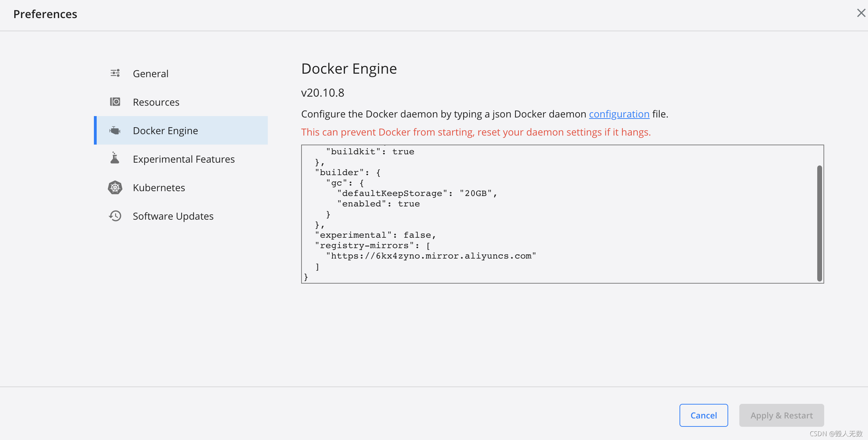Click the Resources gauge icon
This screenshot has width=868, height=440.
[115, 102]
